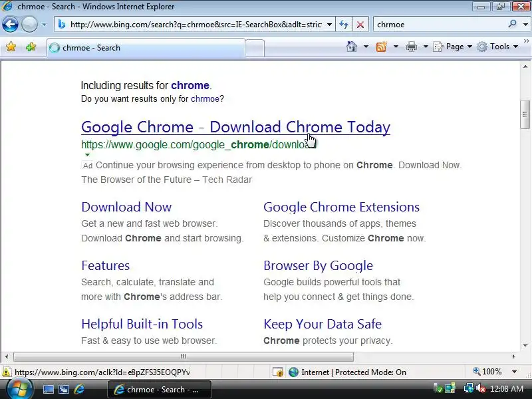Image resolution: width=532 pixels, height=399 pixels.
Task: Click 'chrmoe - Search' taskbar button
Action: click(160, 390)
